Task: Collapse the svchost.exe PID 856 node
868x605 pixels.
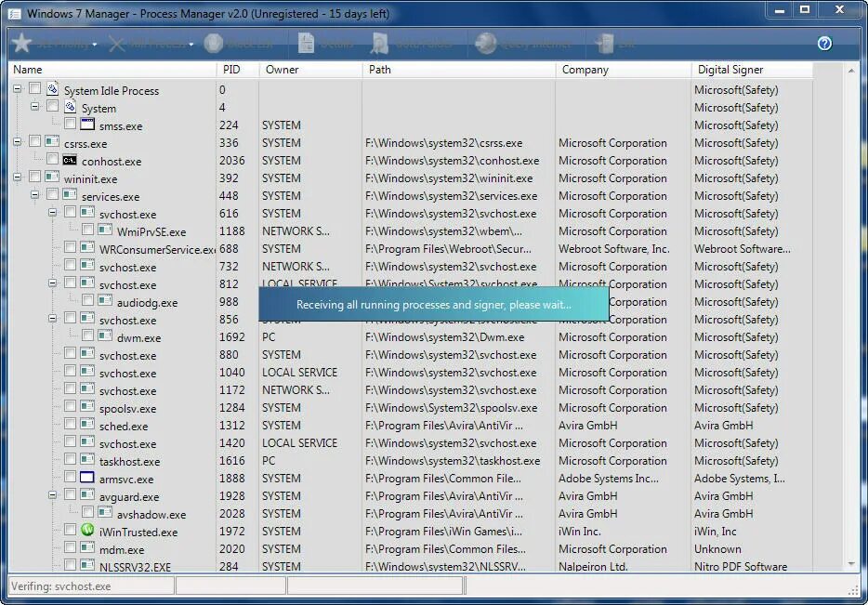Action: (53, 318)
